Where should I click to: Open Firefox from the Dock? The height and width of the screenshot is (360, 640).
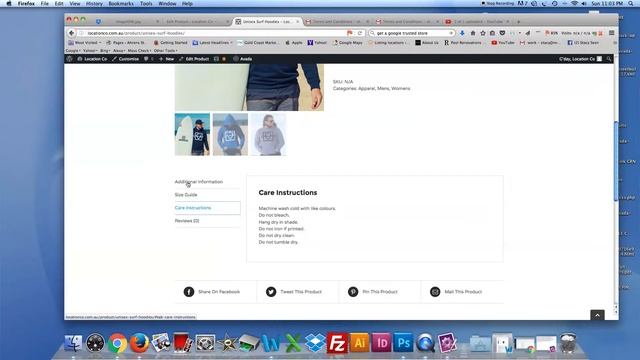139,343
